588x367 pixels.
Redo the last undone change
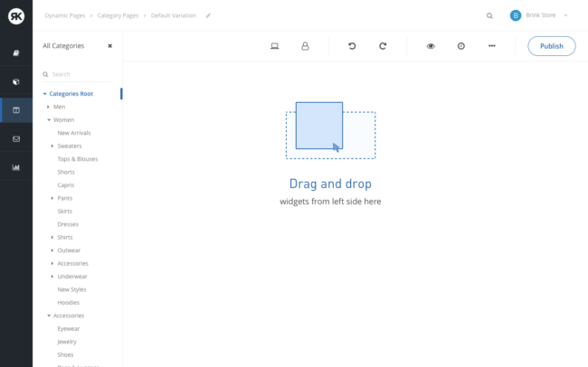383,46
